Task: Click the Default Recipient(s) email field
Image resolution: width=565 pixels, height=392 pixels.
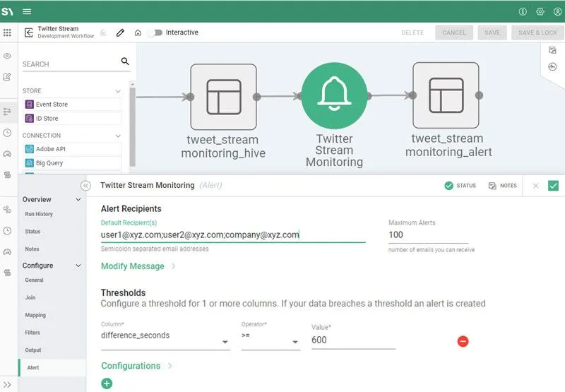Action: [x=233, y=235]
